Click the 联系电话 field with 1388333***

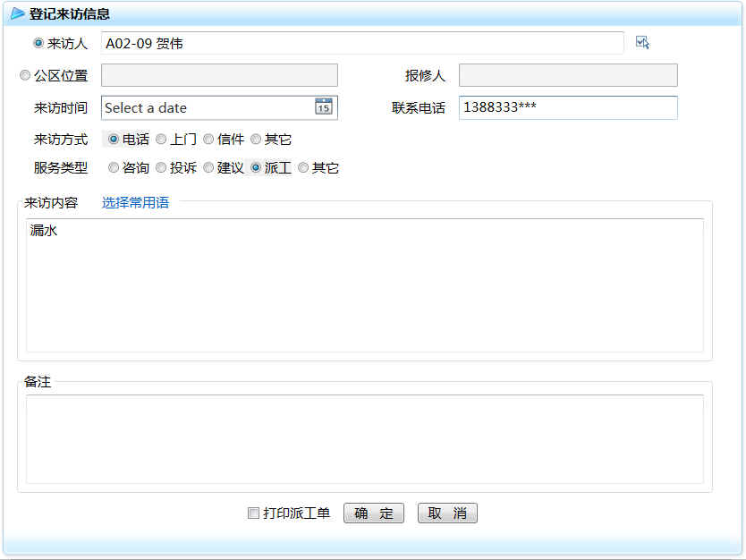[568, 107]
